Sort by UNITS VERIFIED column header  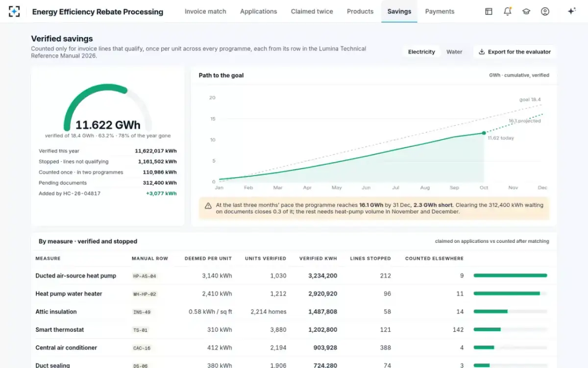266,259
